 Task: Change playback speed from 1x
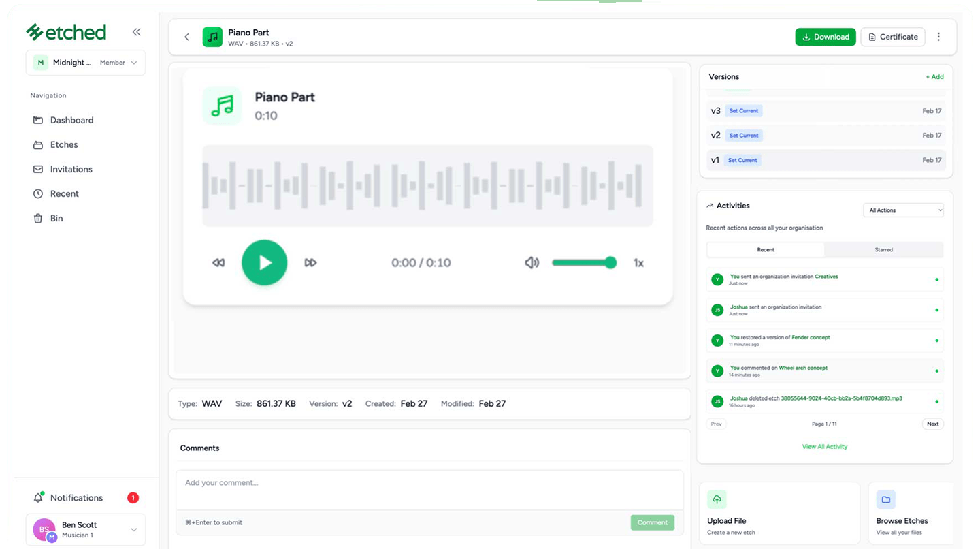pyautogui.click(x=638, y=263)
